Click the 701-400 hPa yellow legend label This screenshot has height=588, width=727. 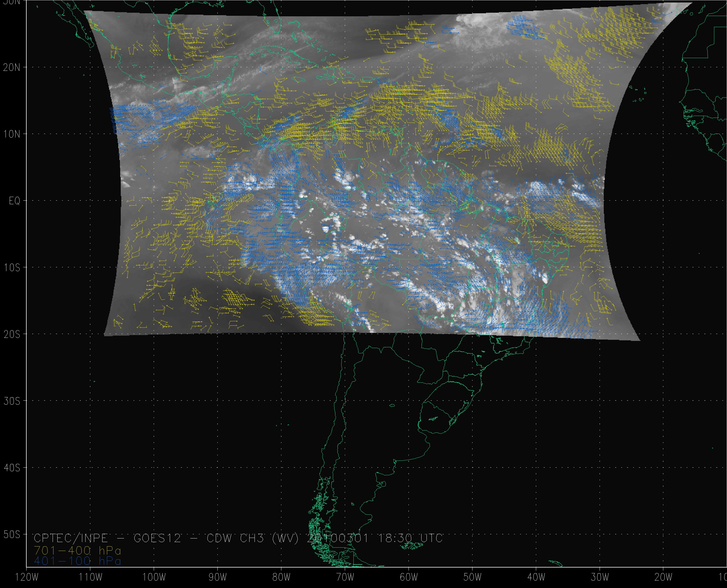(77, 550)
